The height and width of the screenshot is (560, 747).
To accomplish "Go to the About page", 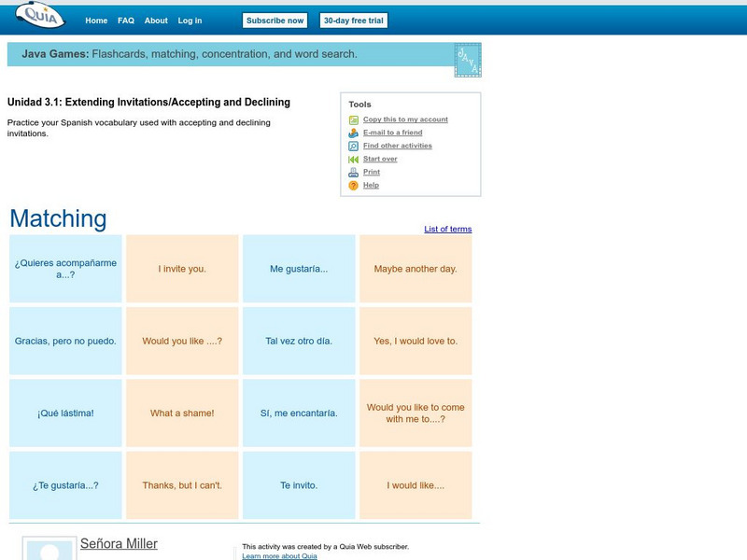I will (x=156, y=20).
